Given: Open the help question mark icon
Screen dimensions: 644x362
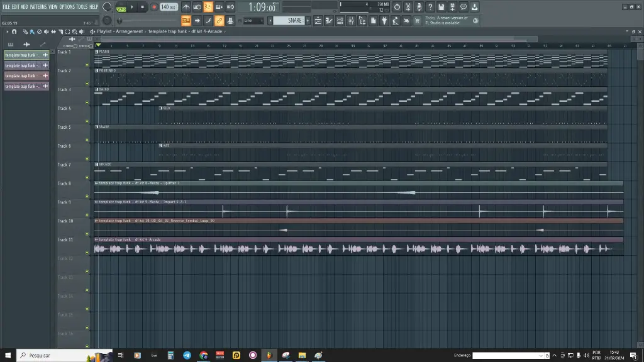Looking at the screenshot, I should pos(430,7).
